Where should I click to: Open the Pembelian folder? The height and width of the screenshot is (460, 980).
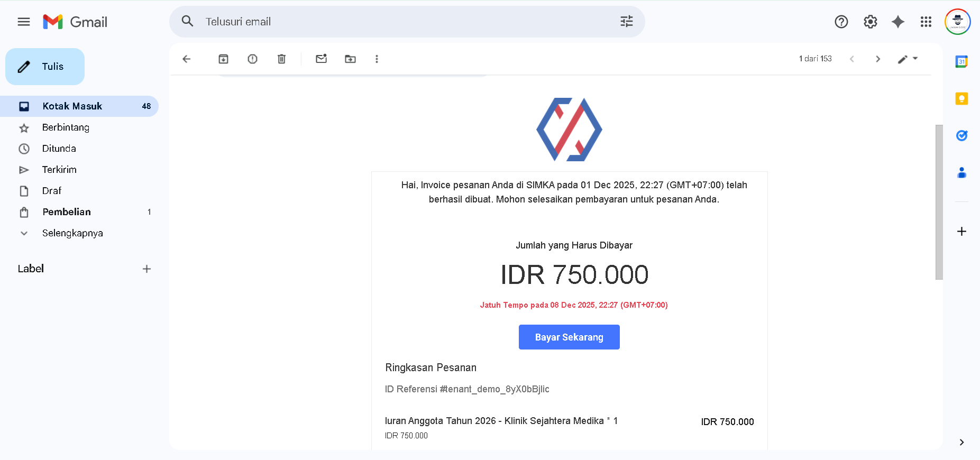click(x=67, y=212)
